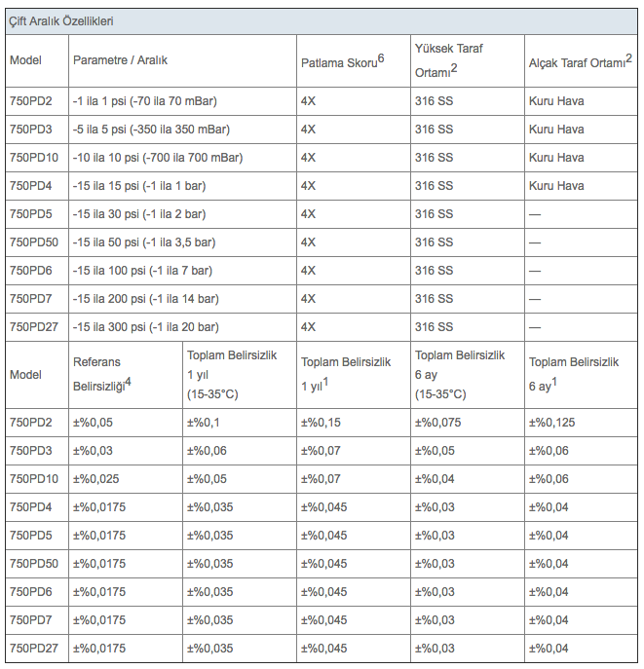Click the -15 ila 100 psi range cell
This screenshot has width=644, height=669.
(x=142, y=270)
